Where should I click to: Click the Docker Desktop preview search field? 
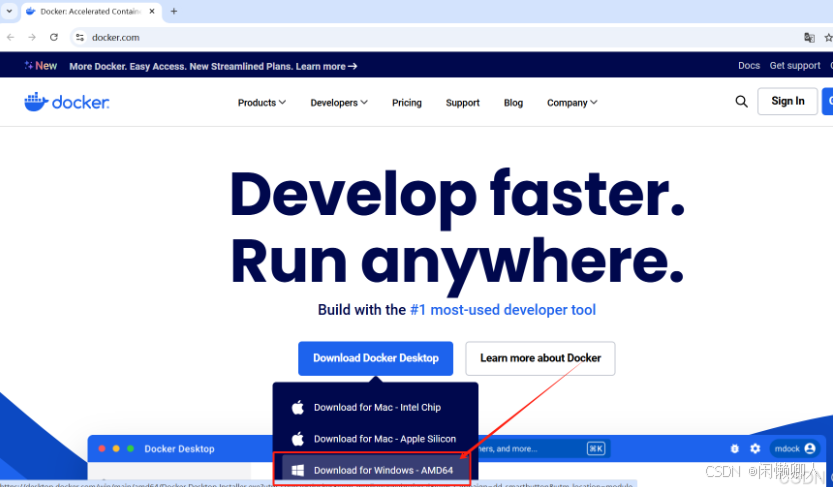coord(542,449)
